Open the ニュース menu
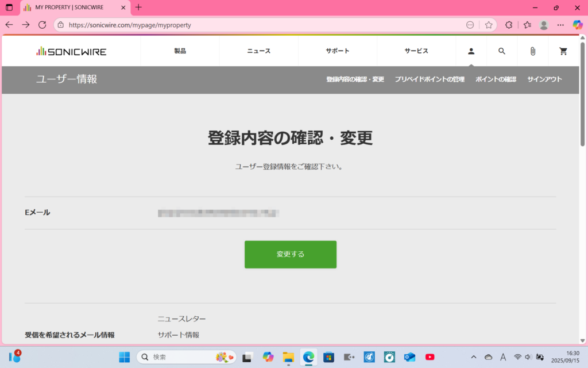The height and width of the screenshot is (368, 588). (x=259, y=51)
